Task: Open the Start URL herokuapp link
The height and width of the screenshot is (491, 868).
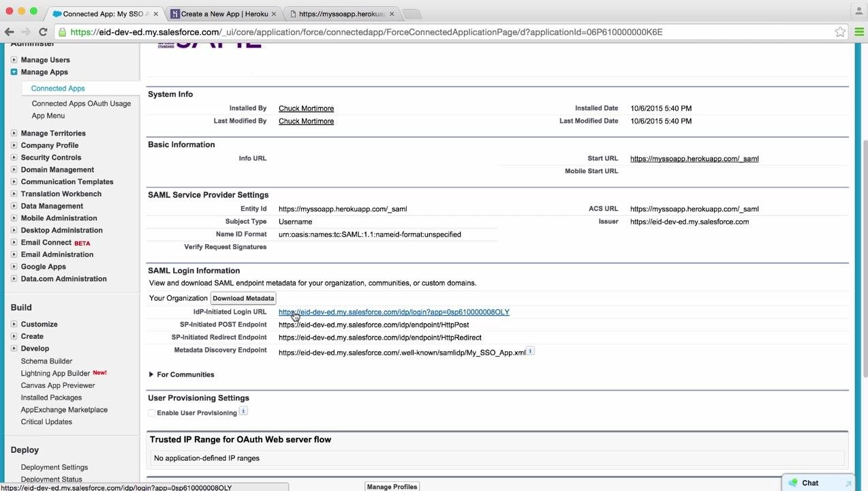Action: (694, 159)
